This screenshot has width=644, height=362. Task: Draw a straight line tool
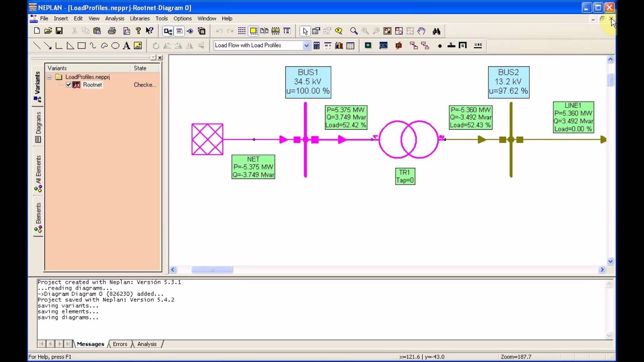(x=37, y=45)
